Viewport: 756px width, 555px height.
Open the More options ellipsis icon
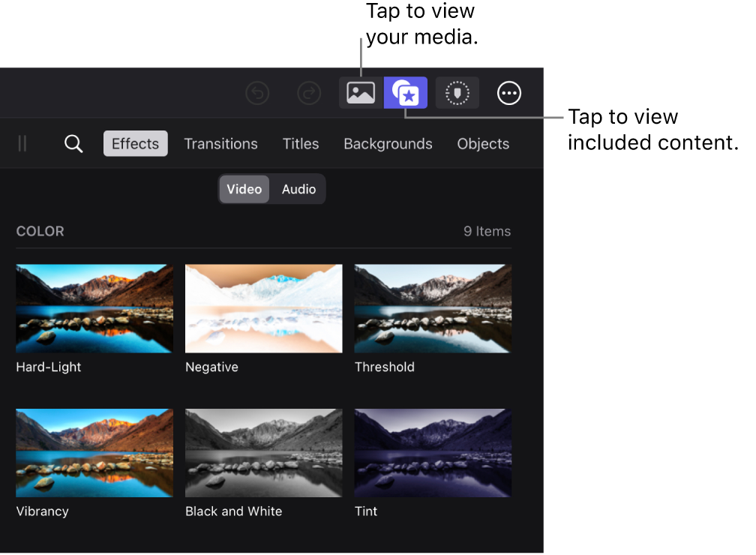click(x=509, y=93)
